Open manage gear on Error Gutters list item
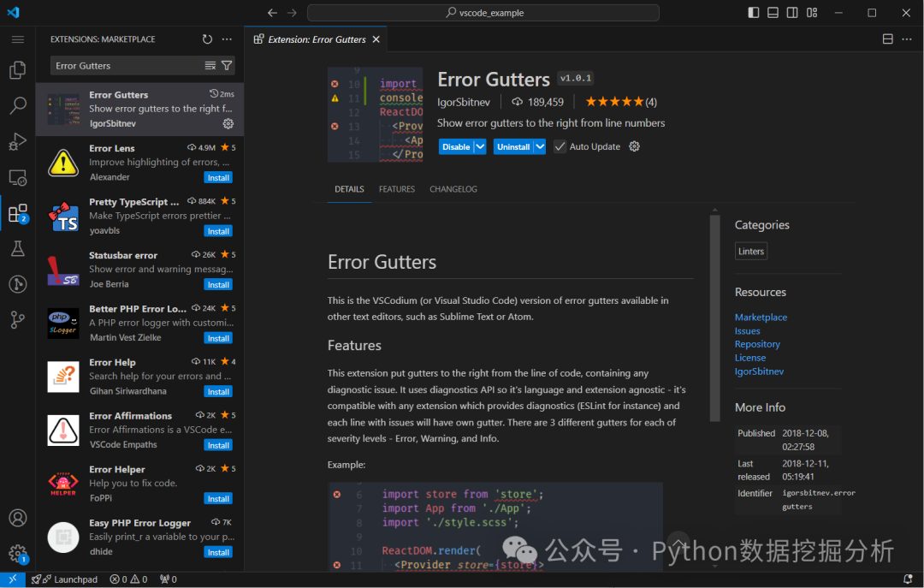Image resolution: width=924 pixels, height=588 pixels. click(x=228, y=123)
